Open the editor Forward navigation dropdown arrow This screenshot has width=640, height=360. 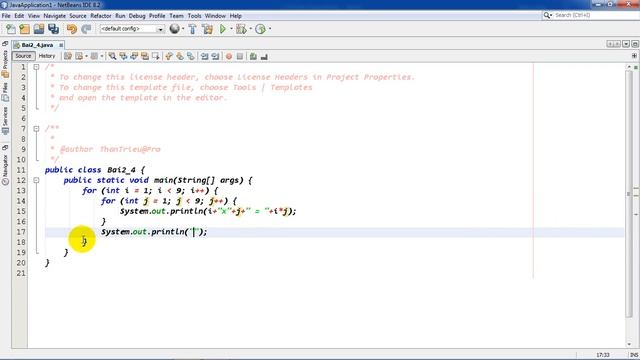click(x=102, y=56)
